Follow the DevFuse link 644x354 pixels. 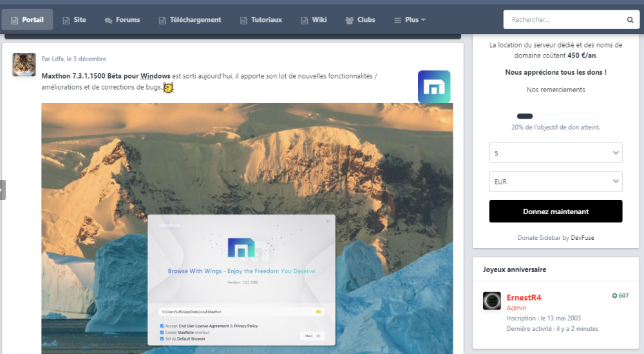[x=582, y=237]
